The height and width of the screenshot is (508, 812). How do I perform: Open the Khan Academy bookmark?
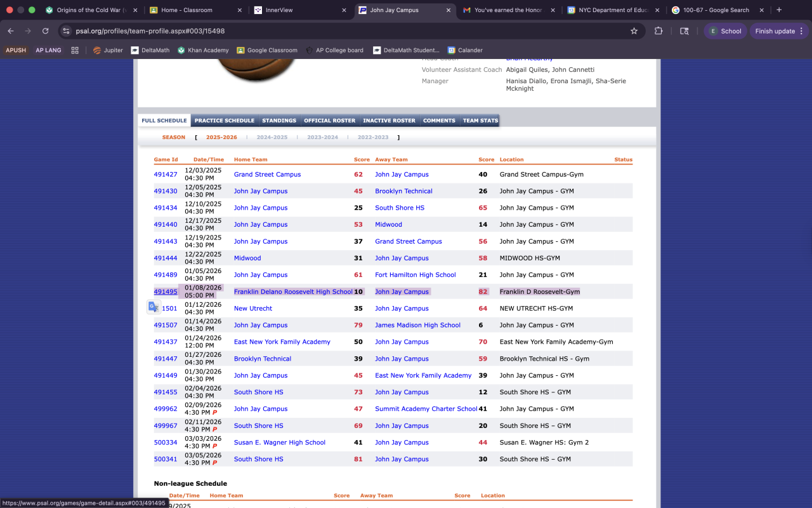(203, 50)
